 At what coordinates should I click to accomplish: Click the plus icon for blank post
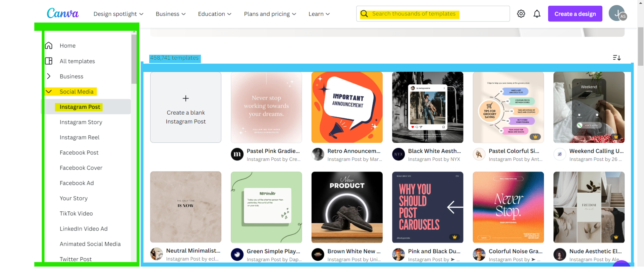(185, 98)
